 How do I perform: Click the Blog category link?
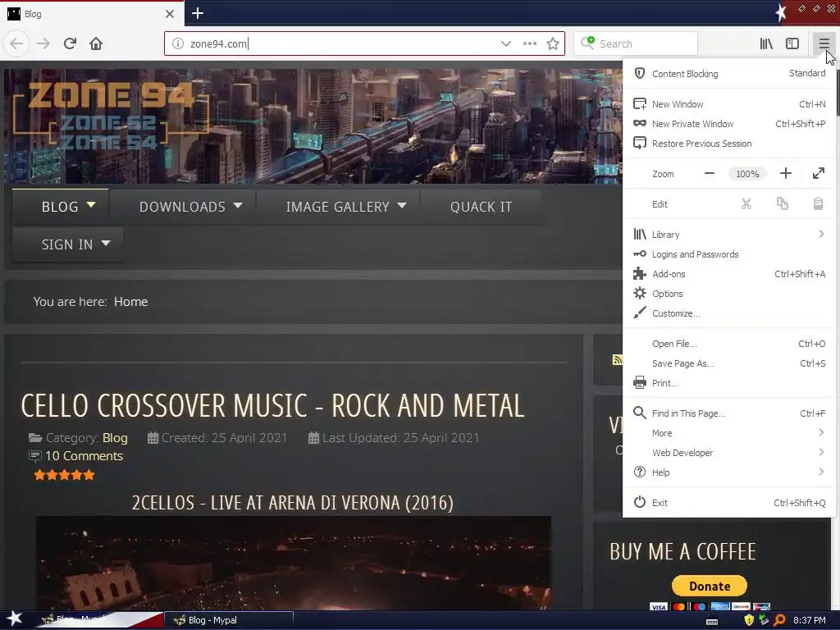[115, 438]
